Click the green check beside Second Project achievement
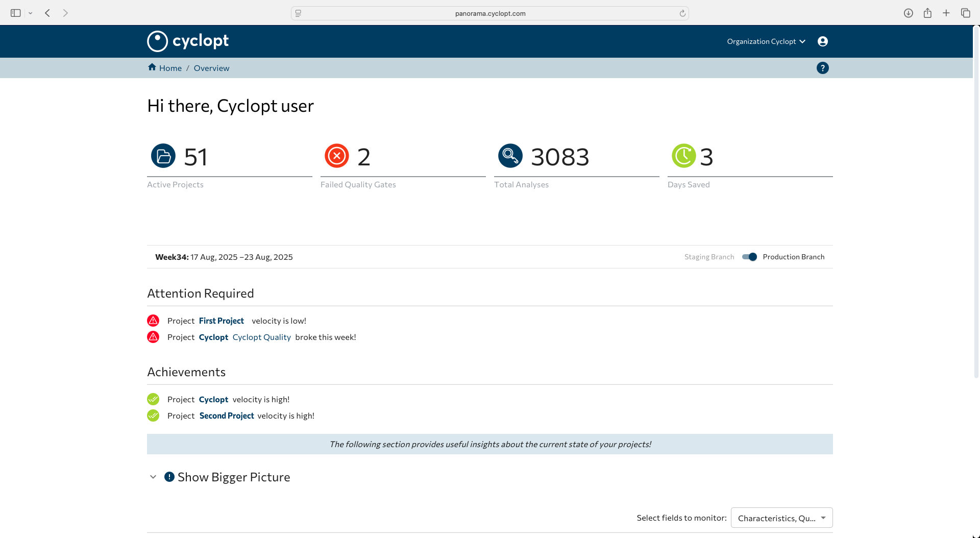 (153, 415)
